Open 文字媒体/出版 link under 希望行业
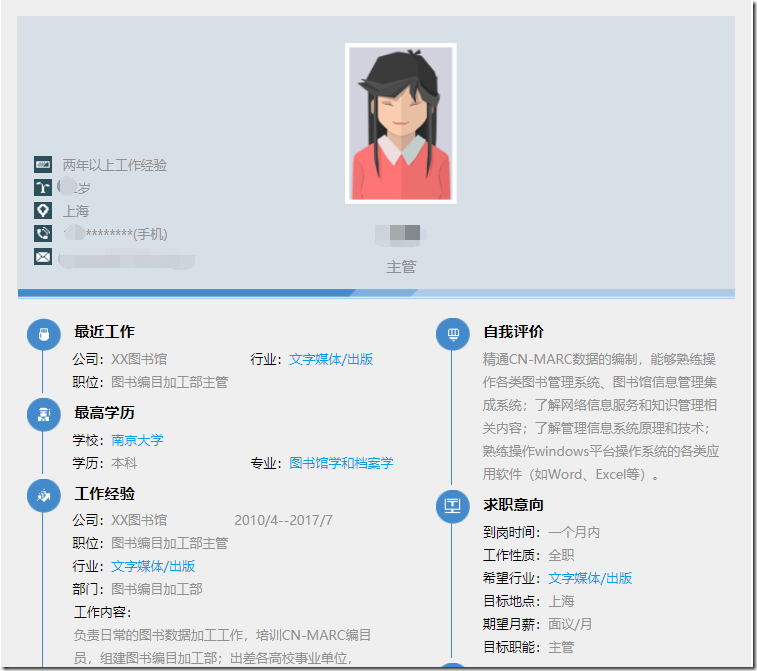This screenshot has height=671, width=757. coord(590,578)
